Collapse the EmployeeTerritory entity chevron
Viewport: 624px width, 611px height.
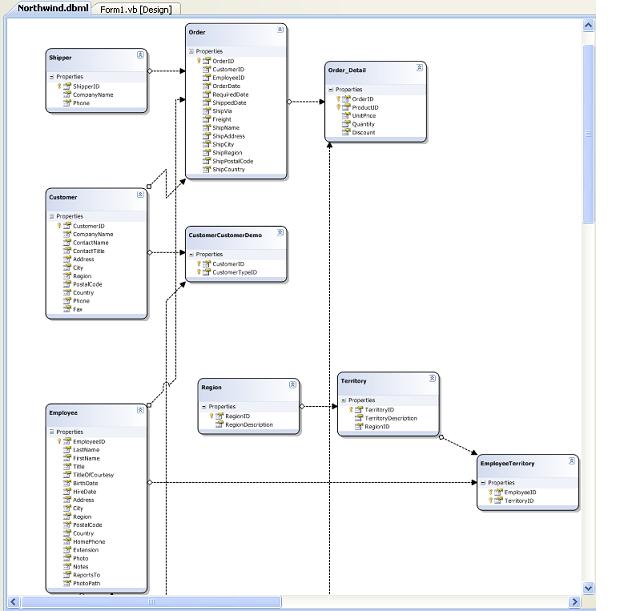click(572, 461)
